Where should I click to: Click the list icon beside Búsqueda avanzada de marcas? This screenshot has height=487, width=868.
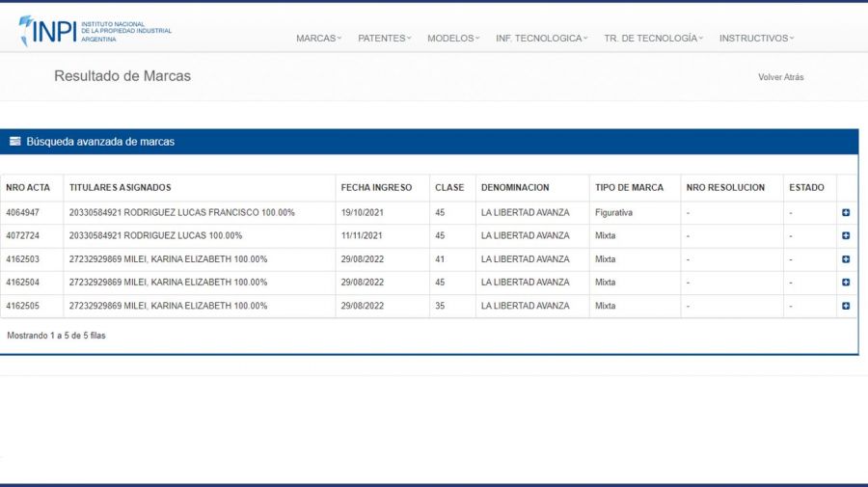[15, 142]
